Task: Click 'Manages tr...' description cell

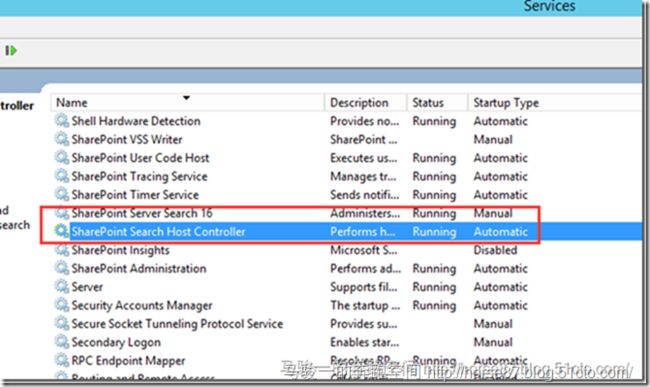Action: pos(363,176)
